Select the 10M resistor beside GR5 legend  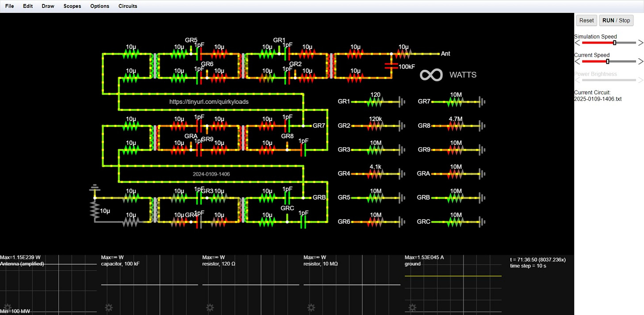pos(376,197)
